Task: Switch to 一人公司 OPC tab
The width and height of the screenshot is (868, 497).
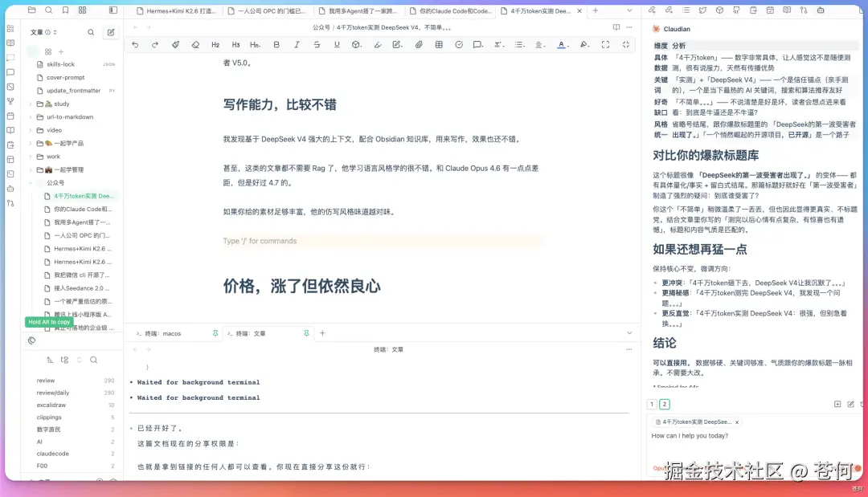Action: [x=267, y=10]
